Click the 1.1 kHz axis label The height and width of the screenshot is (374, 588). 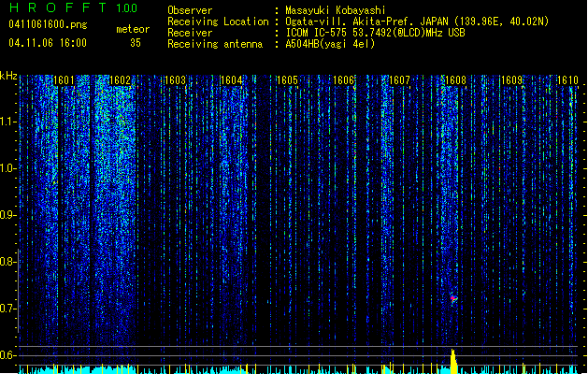point(7,122)
